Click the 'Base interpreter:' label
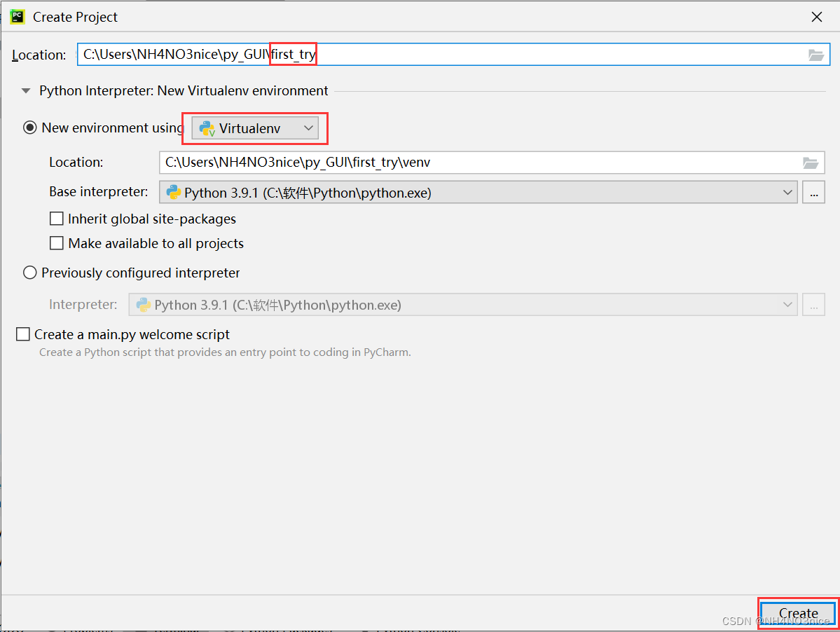 (99, 192)
